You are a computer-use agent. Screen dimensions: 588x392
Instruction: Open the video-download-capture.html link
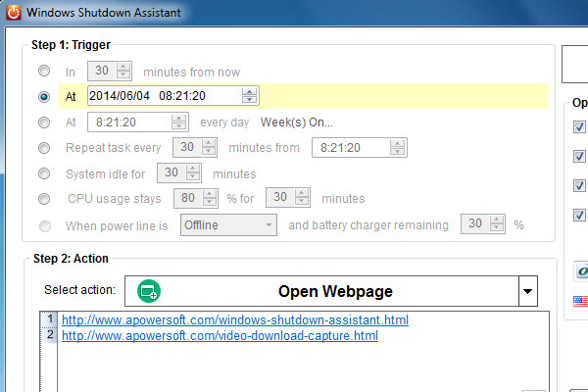pyautogui.click(x=220, y=336)
